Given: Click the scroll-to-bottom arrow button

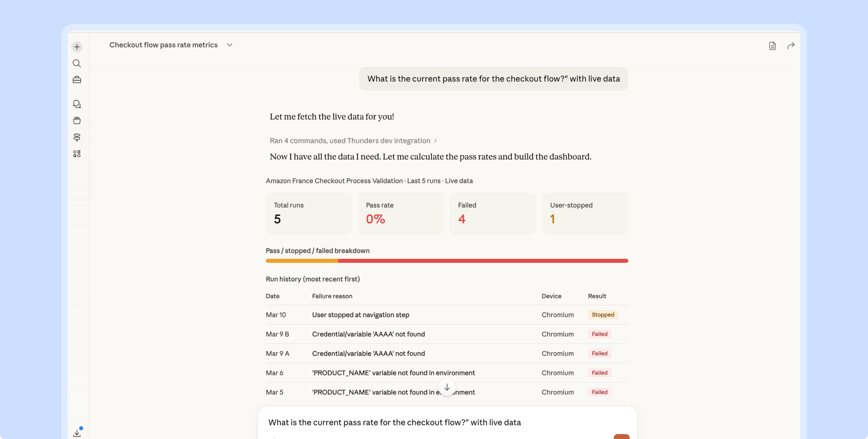Looking at the screenshot, I should [447, 387].
